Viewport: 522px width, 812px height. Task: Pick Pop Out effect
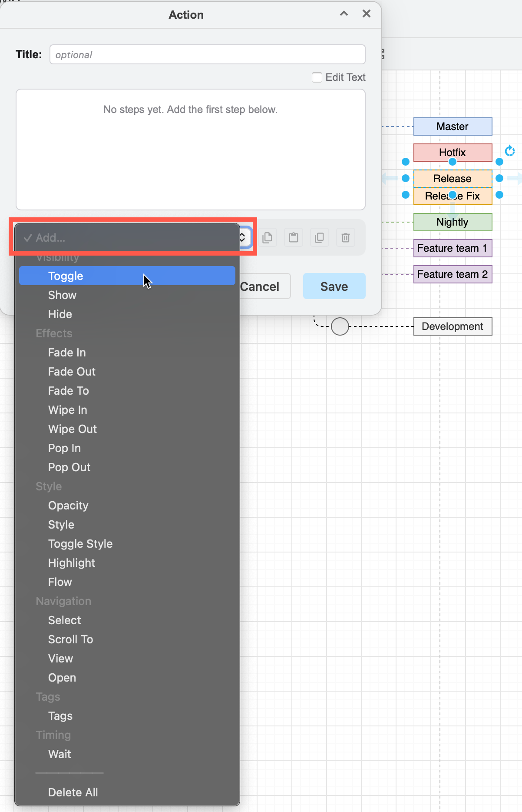click(x=127, y=467)
